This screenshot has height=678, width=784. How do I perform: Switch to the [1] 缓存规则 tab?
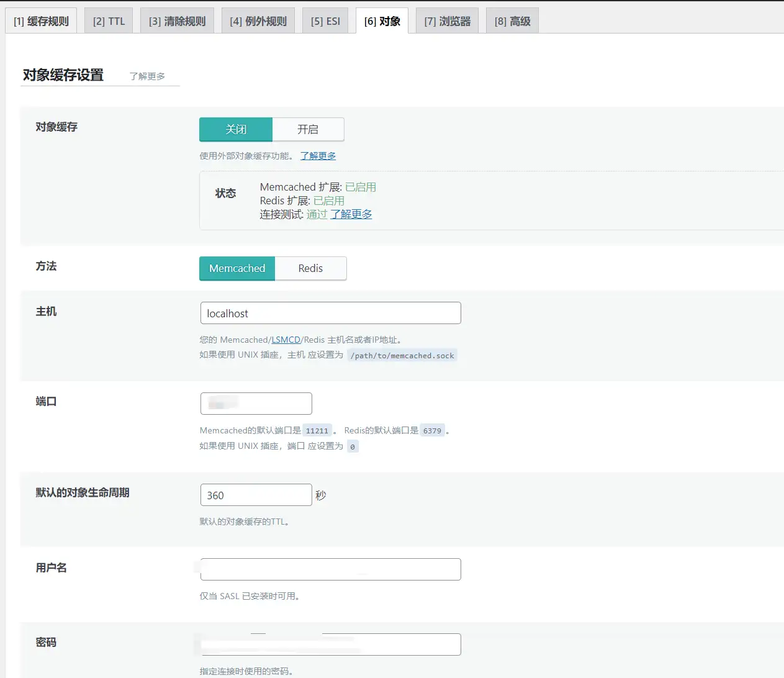point(41,21)
